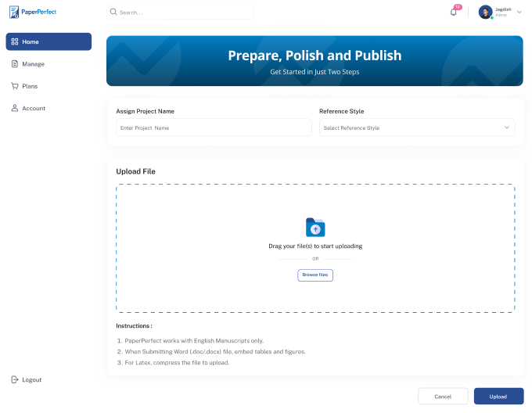Image resolution: width=532 pixels, height=413 pixels.
Task: Click the Logout arrow icon
Action: pos(15,379)
